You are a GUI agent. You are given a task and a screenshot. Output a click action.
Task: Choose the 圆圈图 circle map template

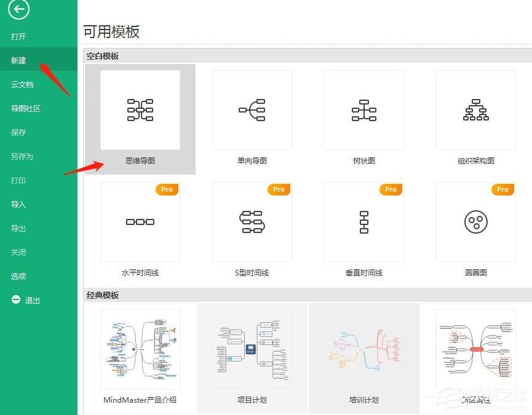[x=475, y=221]
